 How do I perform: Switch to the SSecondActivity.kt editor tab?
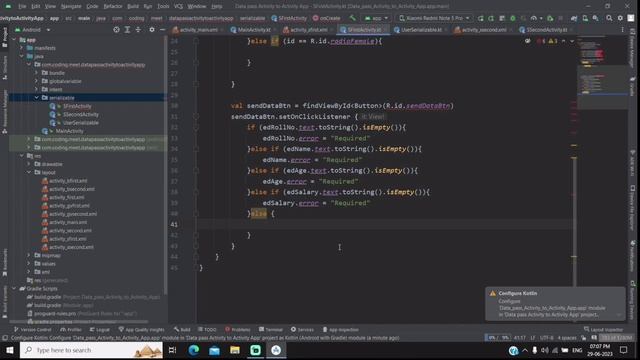point(546,30)
